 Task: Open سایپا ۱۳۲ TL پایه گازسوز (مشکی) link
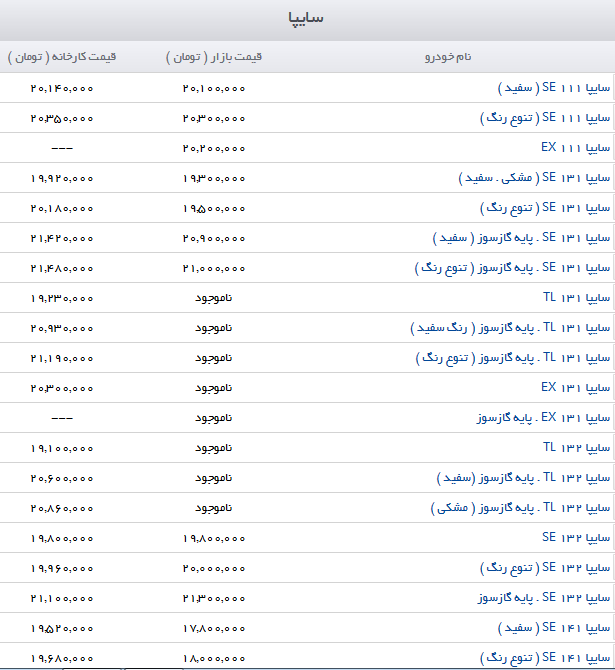coord(520,508)
